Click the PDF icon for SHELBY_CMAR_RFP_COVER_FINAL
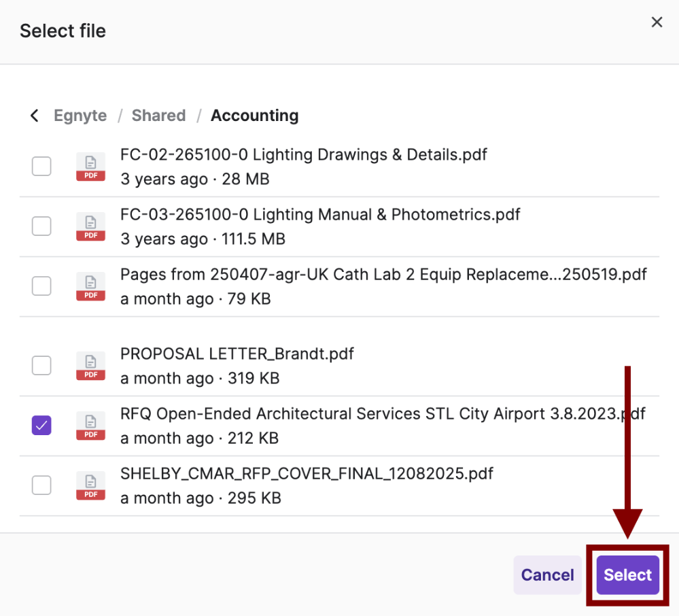Screen dimensions: 679x616 (90, 485)
